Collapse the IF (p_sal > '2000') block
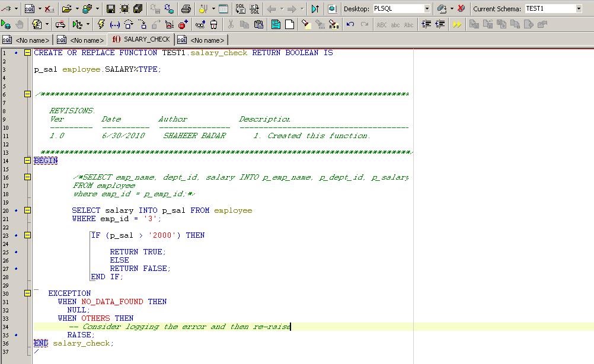This screenshot has width=594, height=364. [x=27, y=235]
